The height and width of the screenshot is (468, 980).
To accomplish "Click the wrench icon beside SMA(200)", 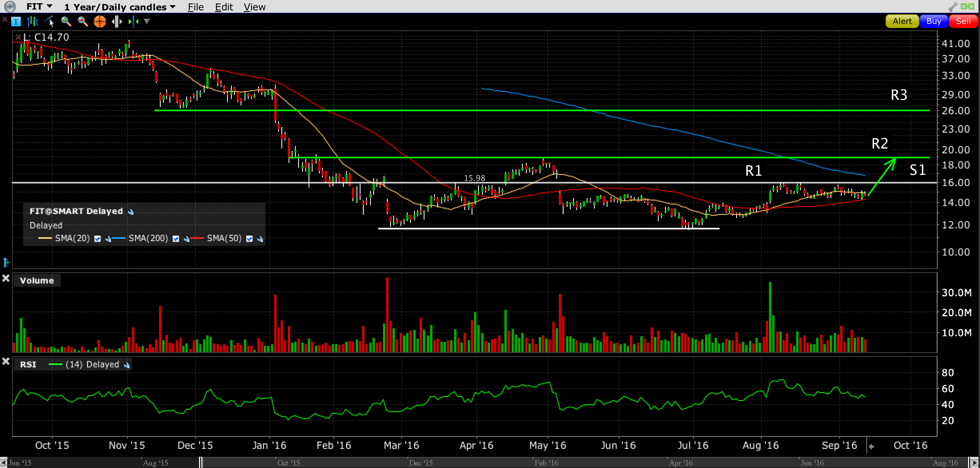I will (187, 239).
